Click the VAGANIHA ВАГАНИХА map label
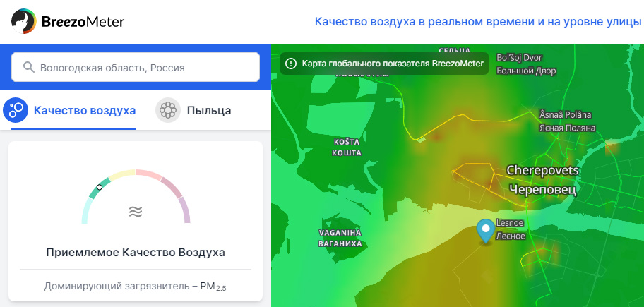The image size is (644, 307). click(340, 238)
